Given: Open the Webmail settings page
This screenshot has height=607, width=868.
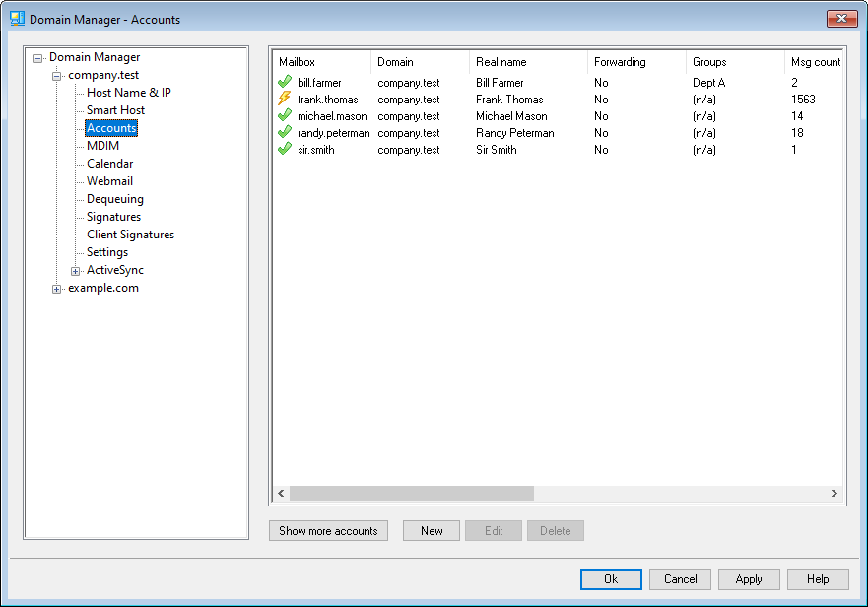Looking at the screenshot, I should (109, 181).
